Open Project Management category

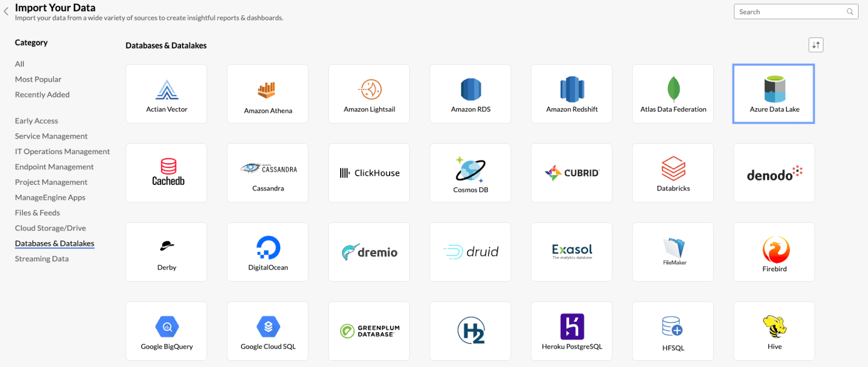(51, 182)
